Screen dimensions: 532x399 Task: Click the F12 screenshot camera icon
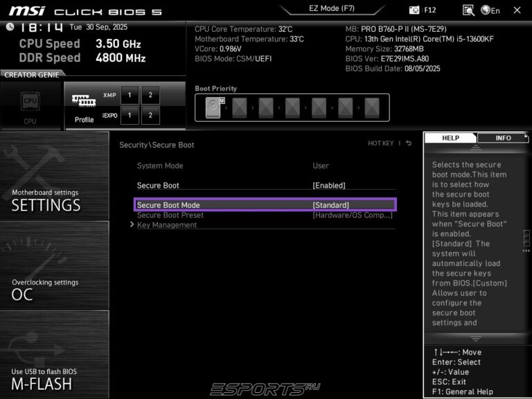click(415, 10)
